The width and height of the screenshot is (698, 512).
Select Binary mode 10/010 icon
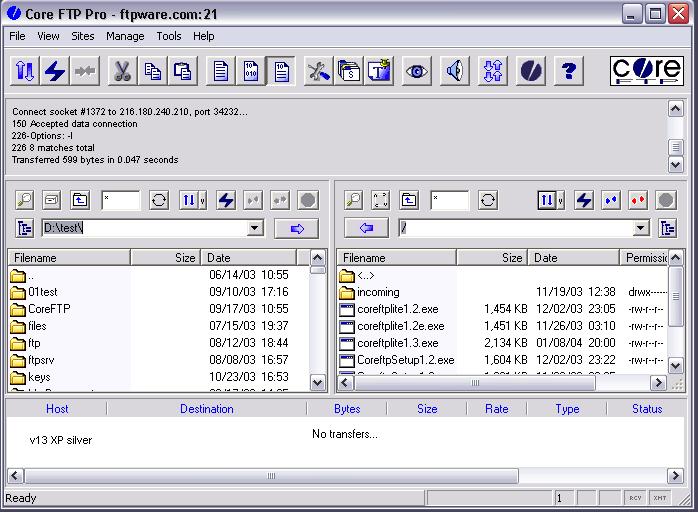(251, 71)
